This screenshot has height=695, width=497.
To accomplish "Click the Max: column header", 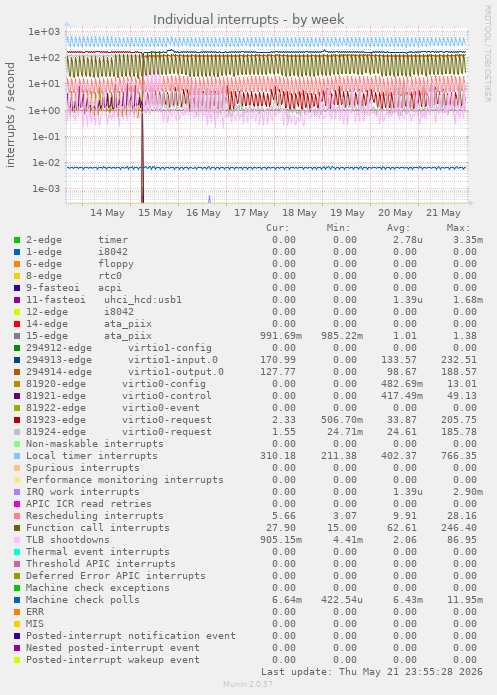I will click(x=458, y=228).
